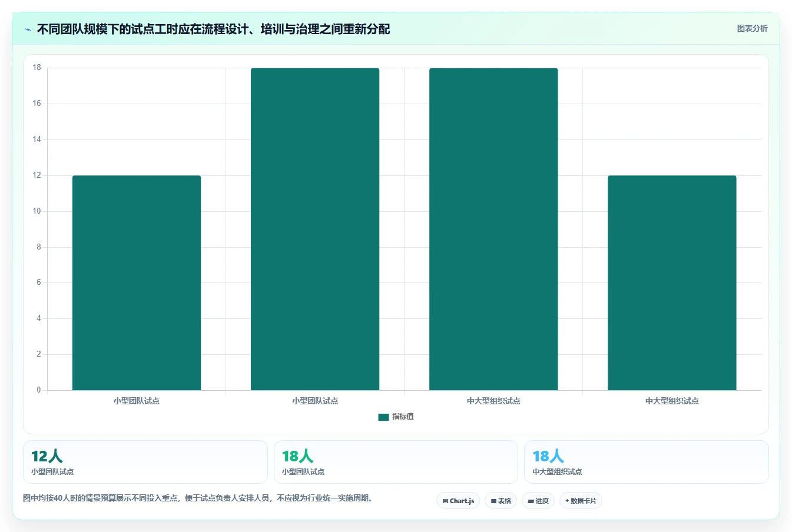This screenshot has height=532, width=792.
Task: Click the y-axis value 16
Action: coord(37,104)
